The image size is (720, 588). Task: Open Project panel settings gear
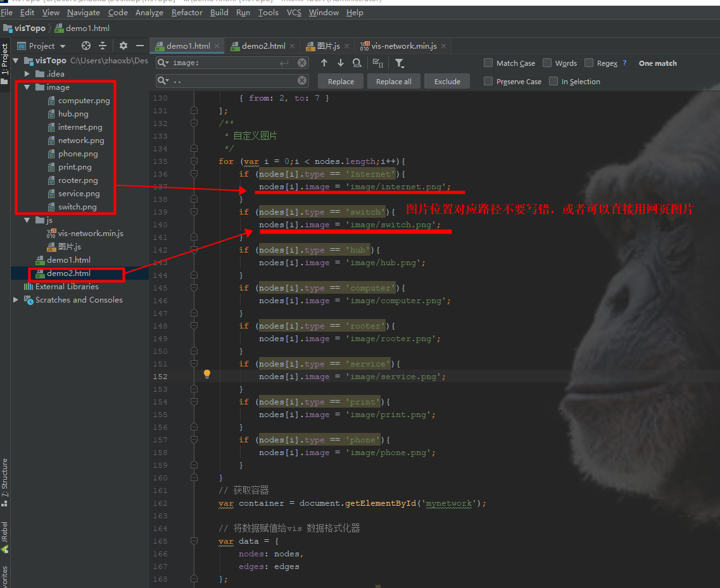coord(123,46)
